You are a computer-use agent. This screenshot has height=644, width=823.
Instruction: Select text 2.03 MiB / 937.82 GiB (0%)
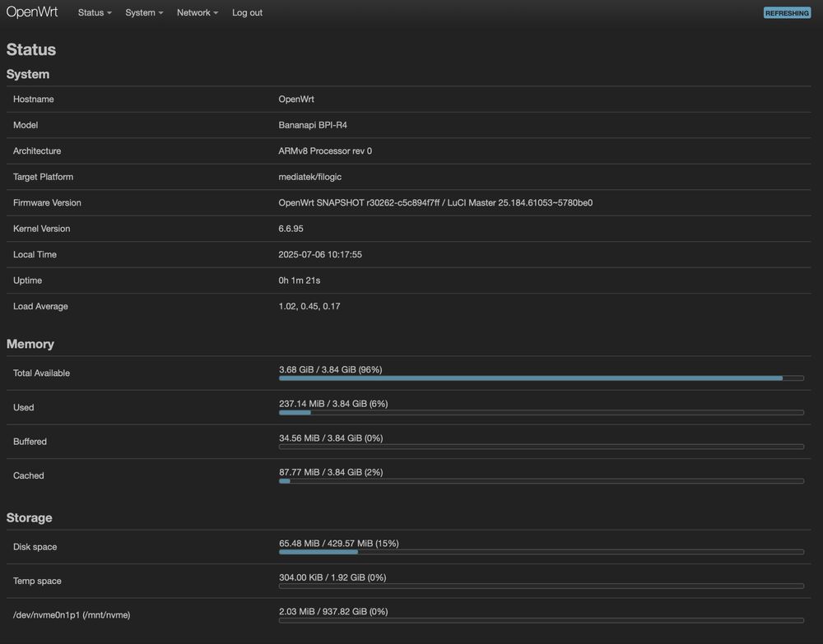[333, 611]
